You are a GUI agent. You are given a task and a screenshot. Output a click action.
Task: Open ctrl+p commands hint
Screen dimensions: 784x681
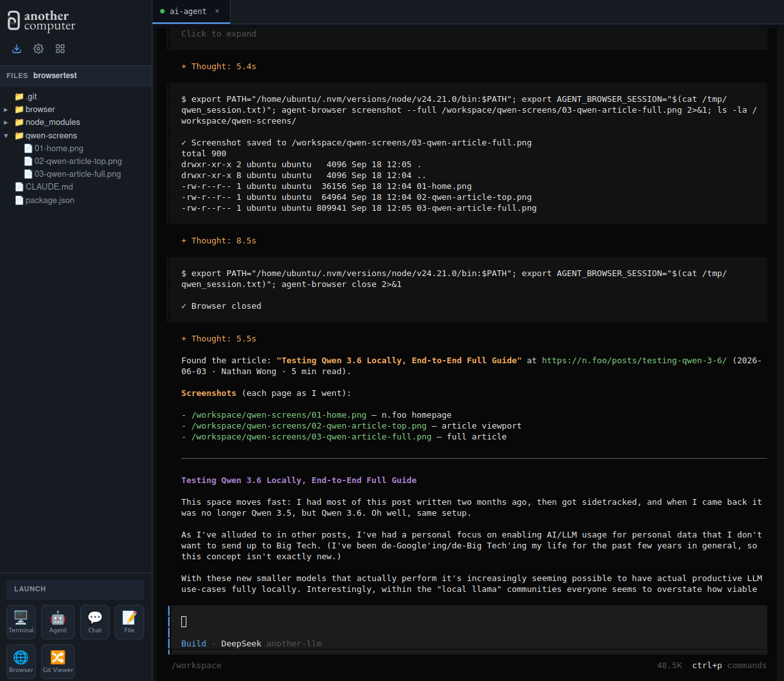click(729, 666)
